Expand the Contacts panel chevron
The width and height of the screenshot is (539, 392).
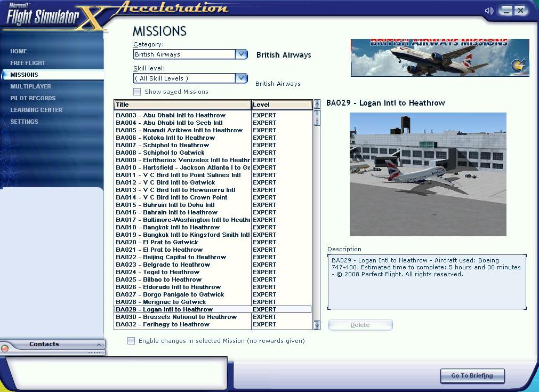tap(99, 344)
